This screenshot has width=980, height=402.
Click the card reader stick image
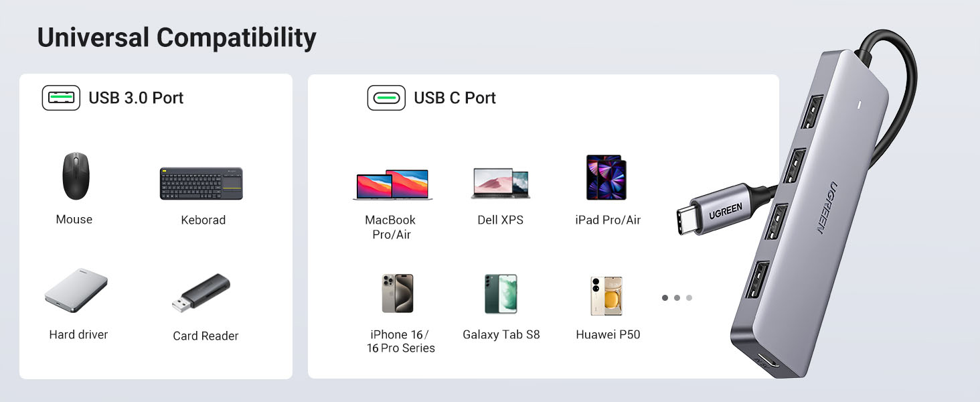click(201, 293)
